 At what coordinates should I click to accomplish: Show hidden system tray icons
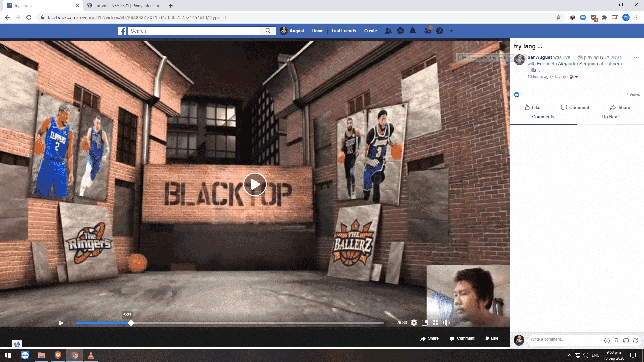pos(569,355)
